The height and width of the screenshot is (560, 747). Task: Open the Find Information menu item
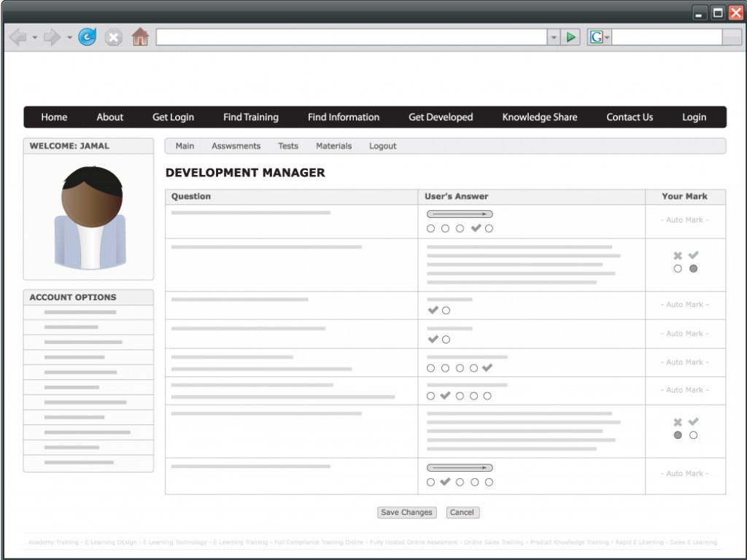344,117
